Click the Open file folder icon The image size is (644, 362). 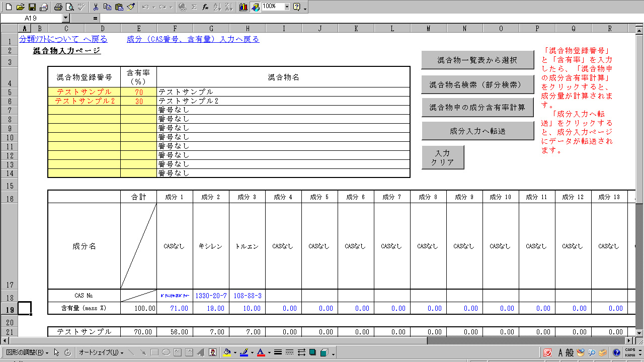[x=20, y=7]
